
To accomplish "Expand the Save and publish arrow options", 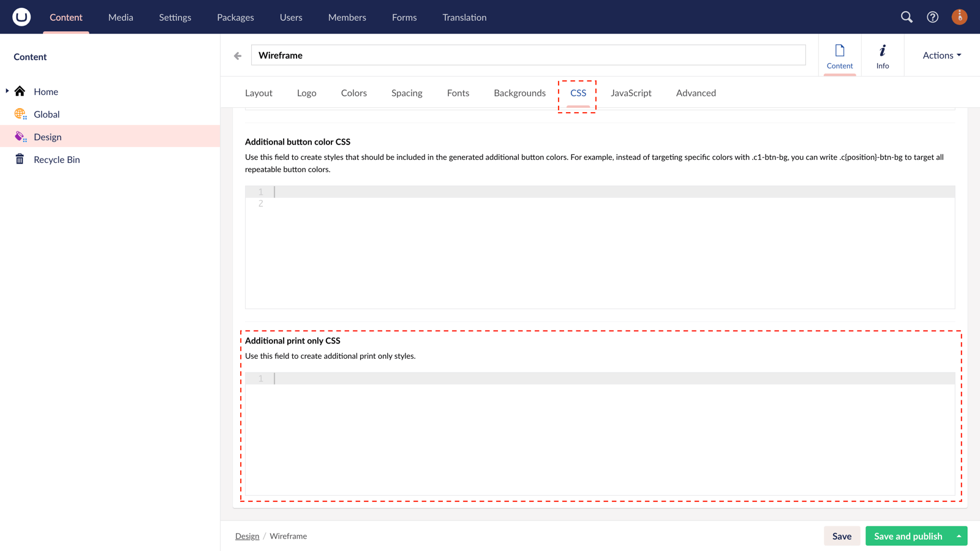I will [x=959, y=536].
